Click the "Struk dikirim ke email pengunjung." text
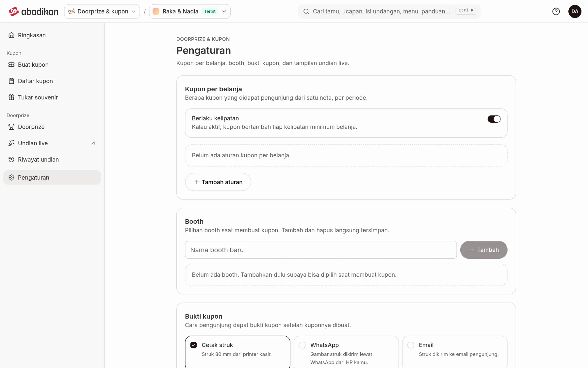Screen dimensions: 588x368 (459, 354)
